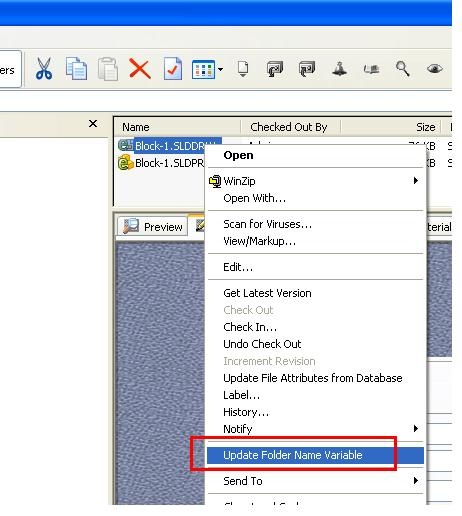Screen dimensions: 462x516
Task: Click the Properties checkmark document icon
Action: coord(173,69)
